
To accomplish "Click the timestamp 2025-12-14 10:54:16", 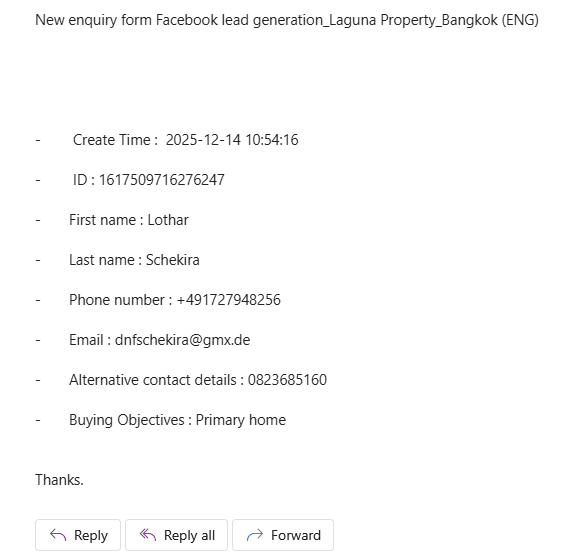I will (x=232, y=140).
